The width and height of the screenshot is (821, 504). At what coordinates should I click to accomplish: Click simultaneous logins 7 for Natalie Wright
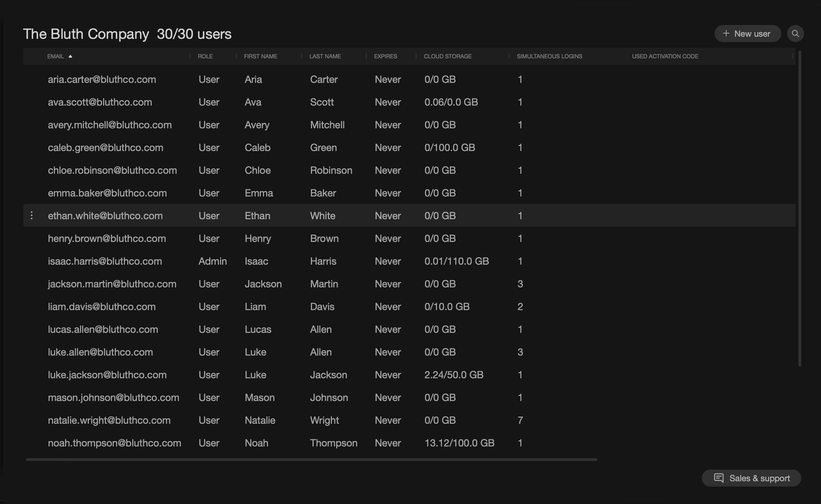coord(520,420)
